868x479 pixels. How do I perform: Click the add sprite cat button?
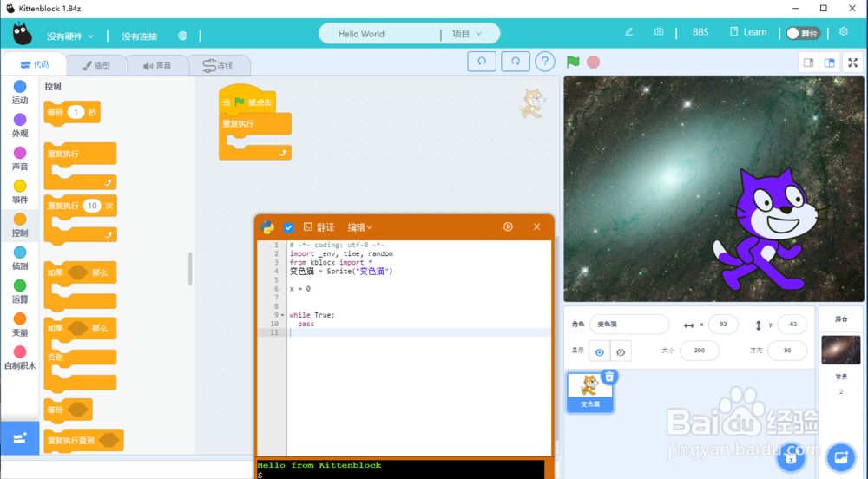[x=791, y=458]
